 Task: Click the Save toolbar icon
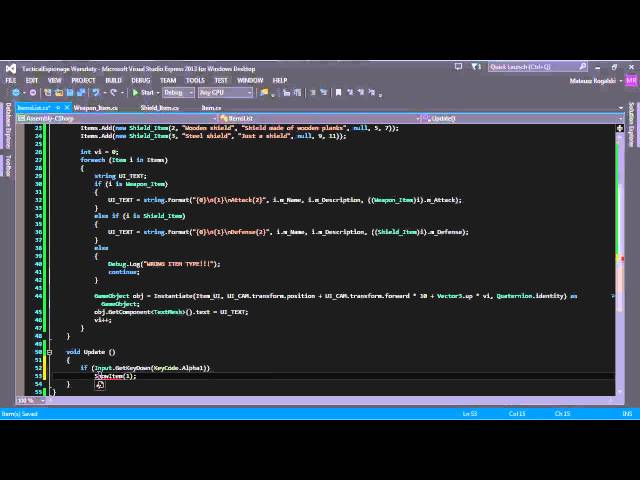coord(70,93)
